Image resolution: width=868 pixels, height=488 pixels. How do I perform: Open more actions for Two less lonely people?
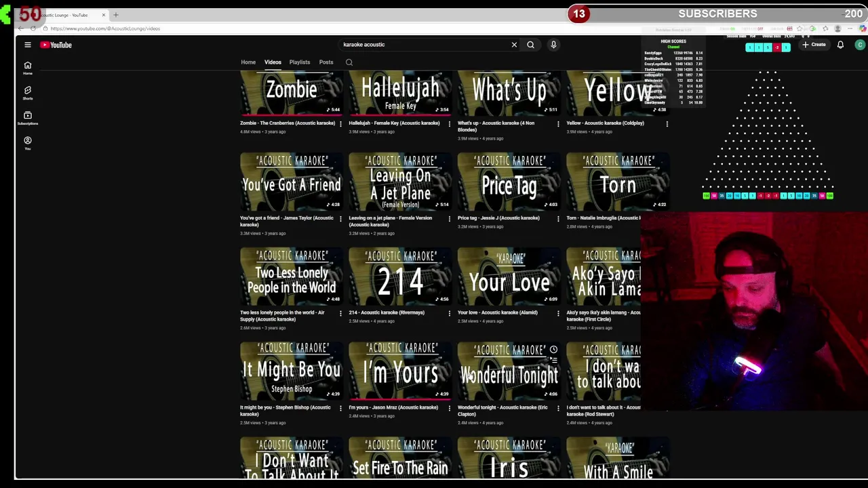point(340,314)
